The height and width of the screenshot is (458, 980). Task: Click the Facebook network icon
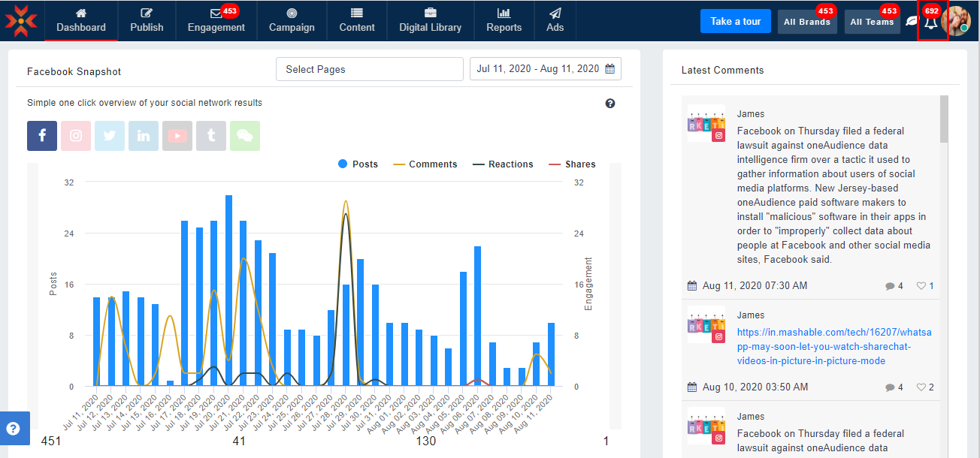42,136
